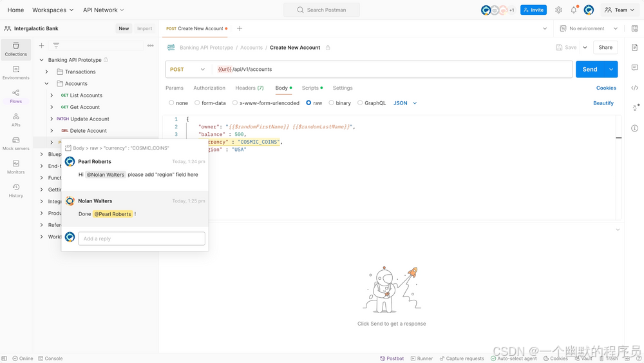
Task: Click the Share button
Action: [605, 48]
